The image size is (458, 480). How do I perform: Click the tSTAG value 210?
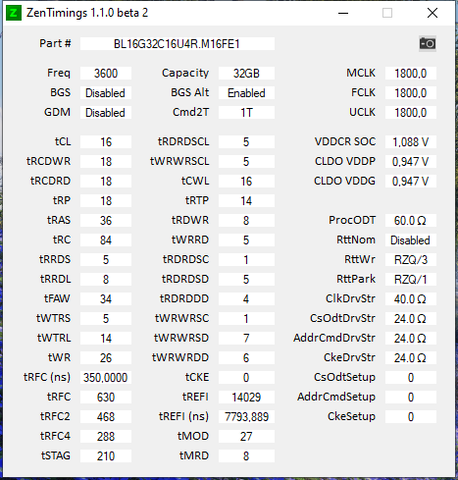106,456
